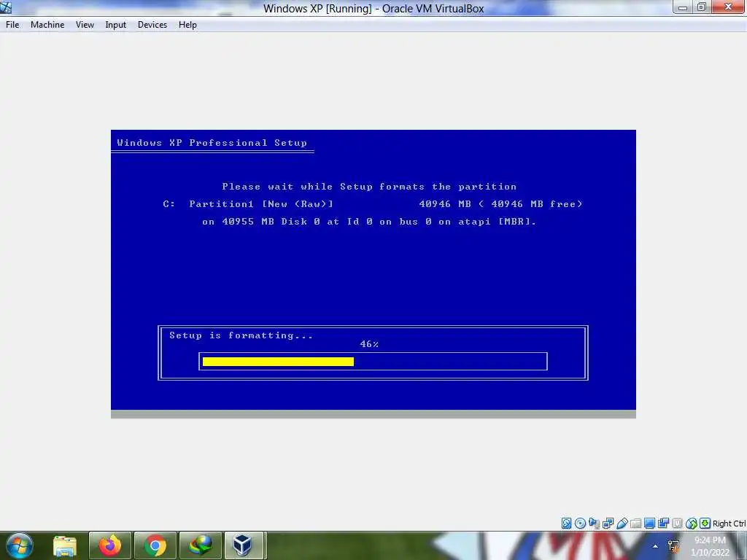Click 'Windows XP Professional Setup' heading
747x560 pixels.
coord(212,142)
